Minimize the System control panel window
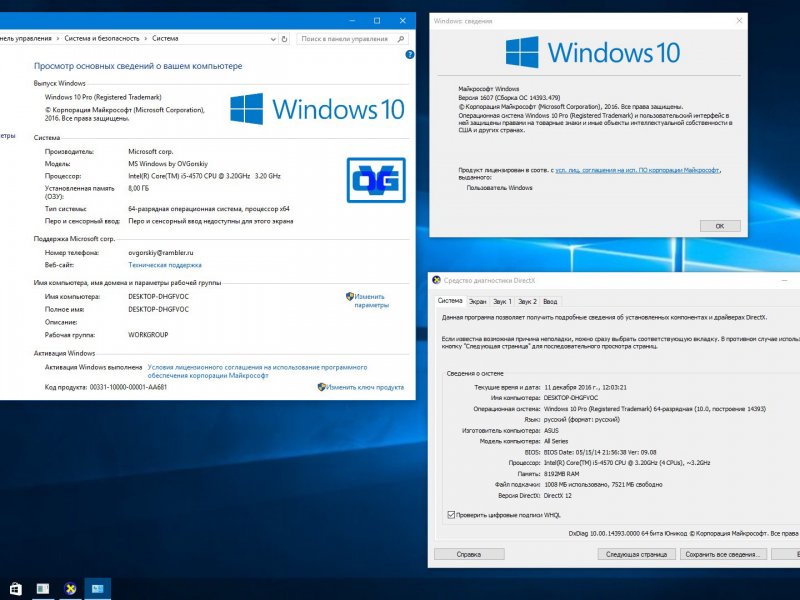 352,21
